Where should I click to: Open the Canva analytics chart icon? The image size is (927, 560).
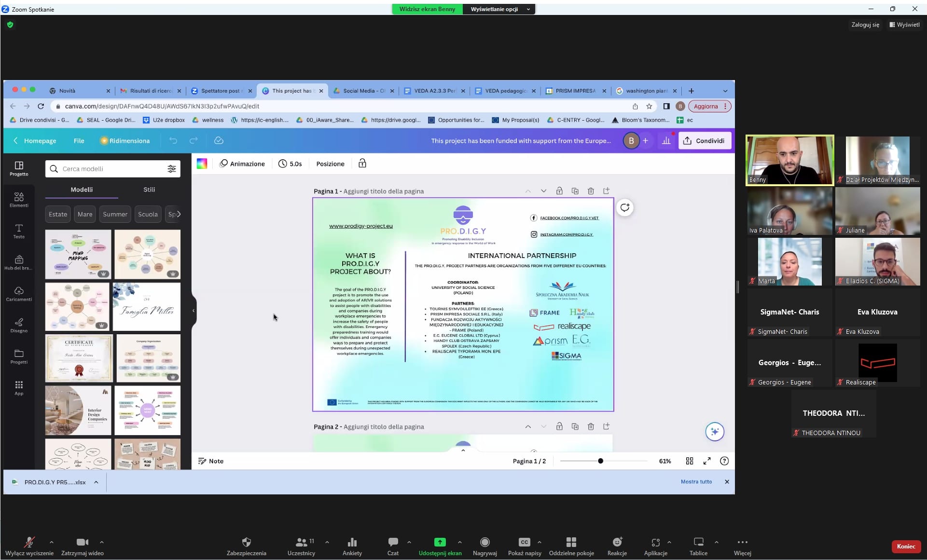(666, 140)
